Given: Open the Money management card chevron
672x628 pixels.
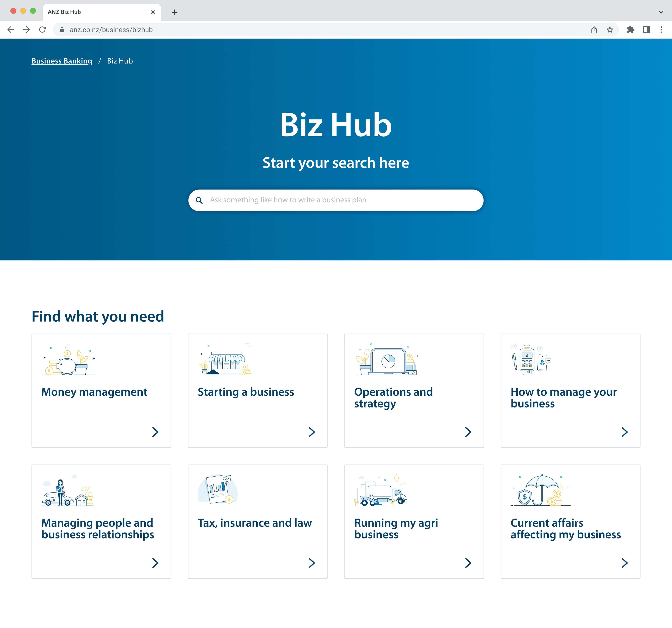Looking at the screenshot, I should tap(155, 432).
